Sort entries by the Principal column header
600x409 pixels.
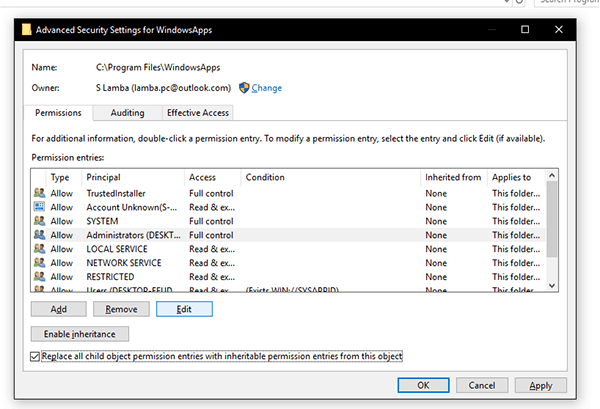click(133, 177)
